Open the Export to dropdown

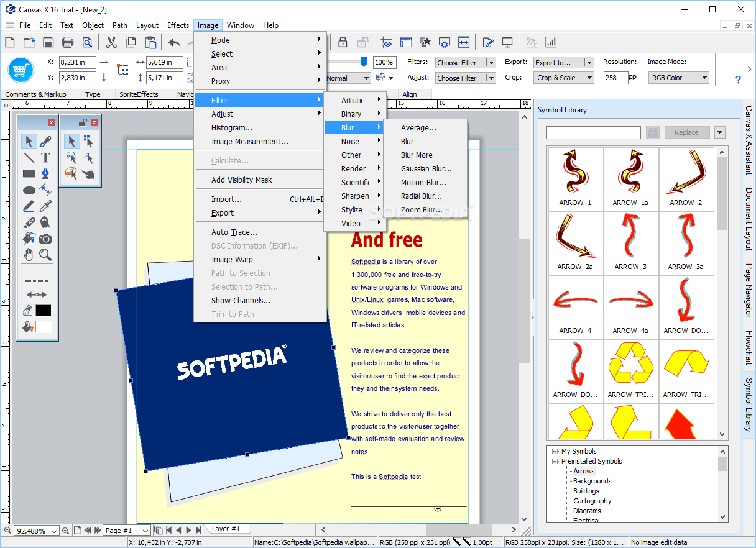[x=564, y=62]
